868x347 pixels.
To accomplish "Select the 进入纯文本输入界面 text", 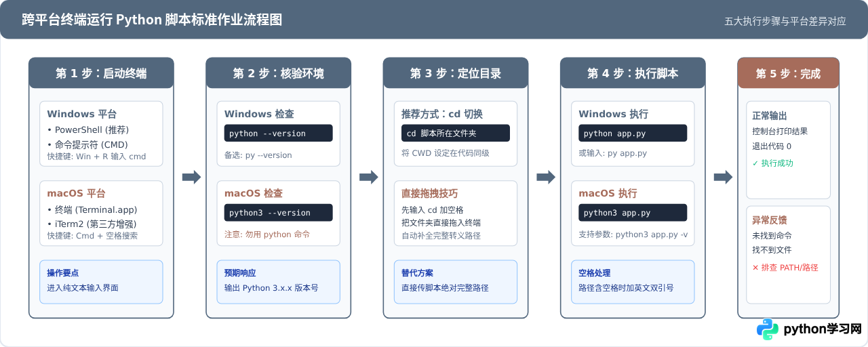I will coord(83,288).
